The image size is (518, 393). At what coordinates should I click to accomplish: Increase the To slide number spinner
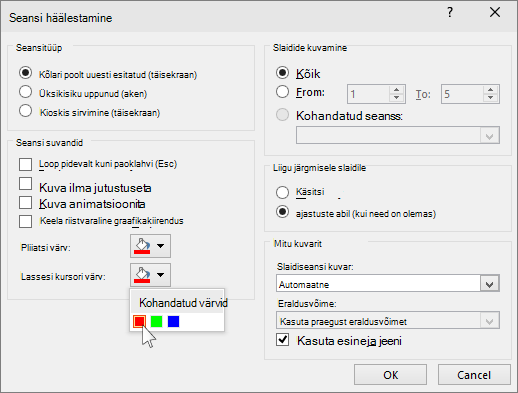tap(490, 90)
